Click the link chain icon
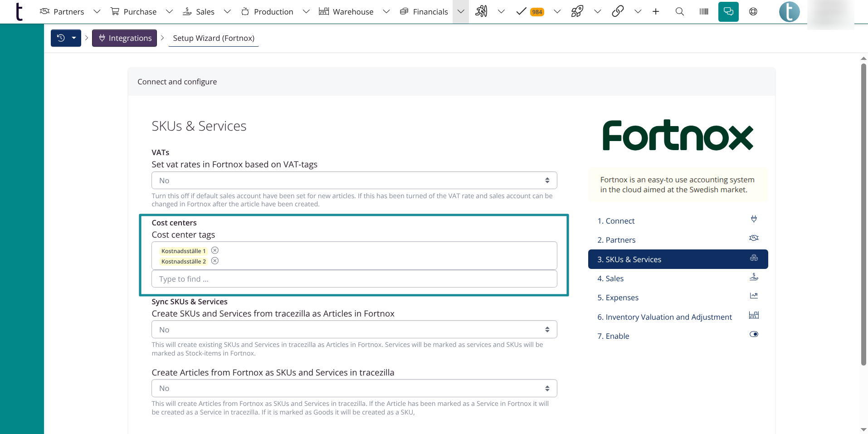The width and height of the screenshot is (868, 434). pyautogui.click(x=618, y=12)
